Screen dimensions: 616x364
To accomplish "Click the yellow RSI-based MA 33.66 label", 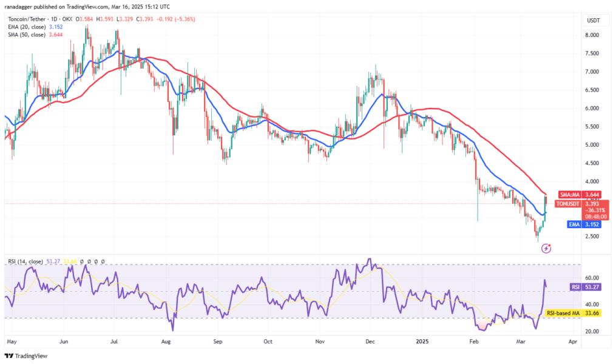I will tap(573, 313).
